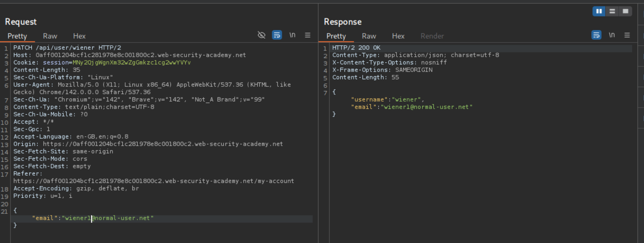Select the Pretty tab in Request

17,36
